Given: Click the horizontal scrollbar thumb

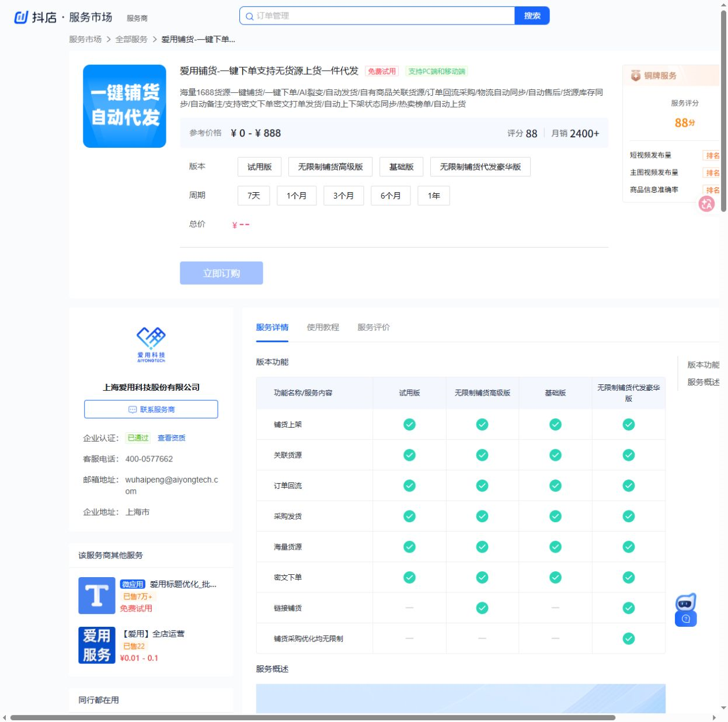Looking at the screenshot, I should [313, 717].
